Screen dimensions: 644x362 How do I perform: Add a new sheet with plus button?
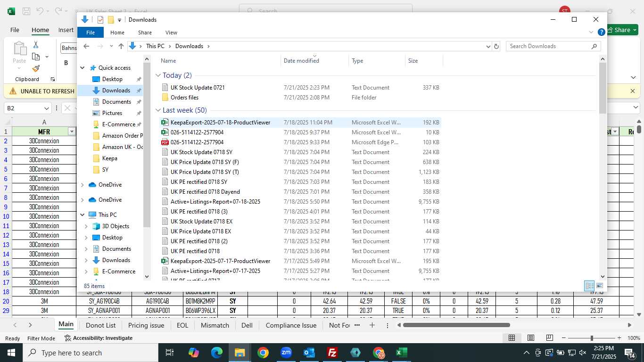tap(372, 325)
